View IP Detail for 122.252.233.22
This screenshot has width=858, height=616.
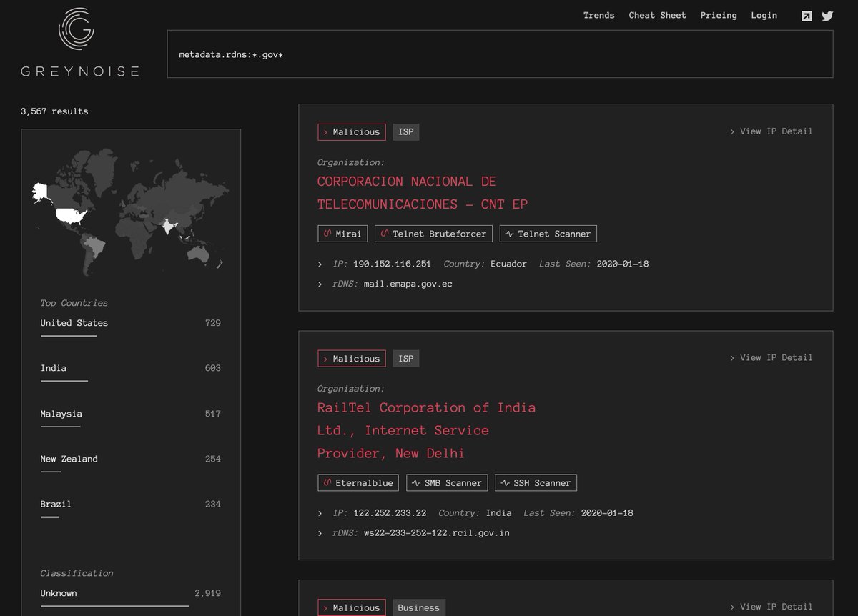tap(771, 357)
